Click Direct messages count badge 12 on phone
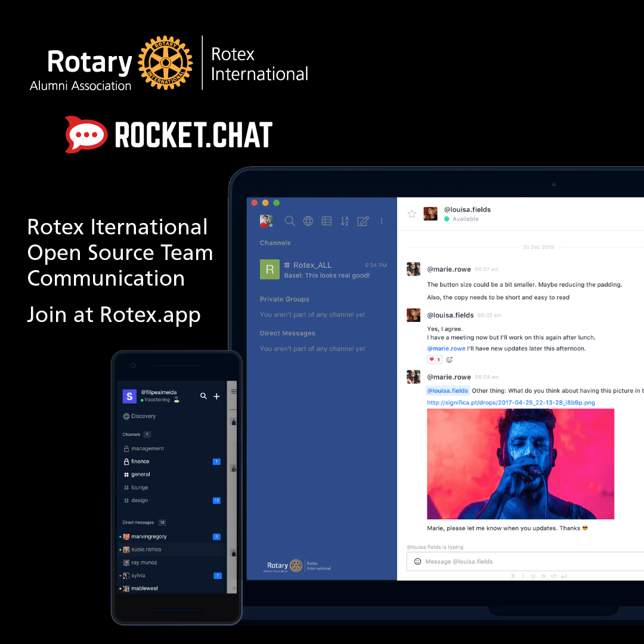Screen dimensions: 644x644 click(162, 522)
